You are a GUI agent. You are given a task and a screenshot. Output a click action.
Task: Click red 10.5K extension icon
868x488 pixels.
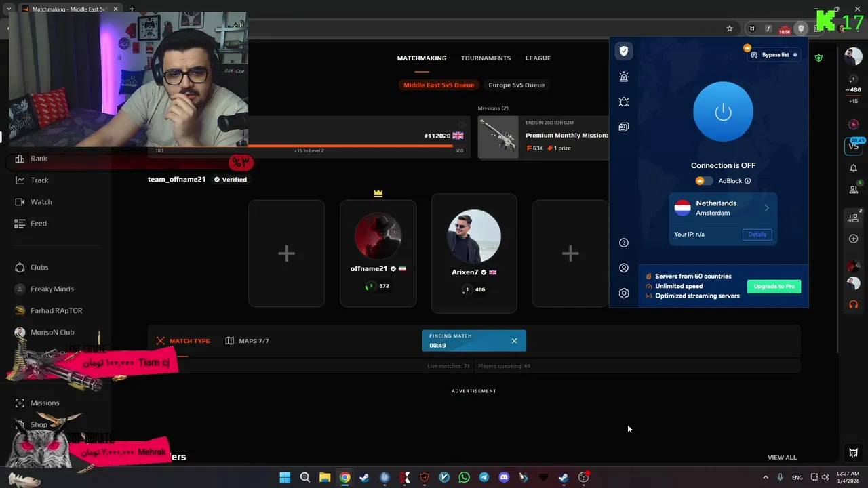click(785, 29)
